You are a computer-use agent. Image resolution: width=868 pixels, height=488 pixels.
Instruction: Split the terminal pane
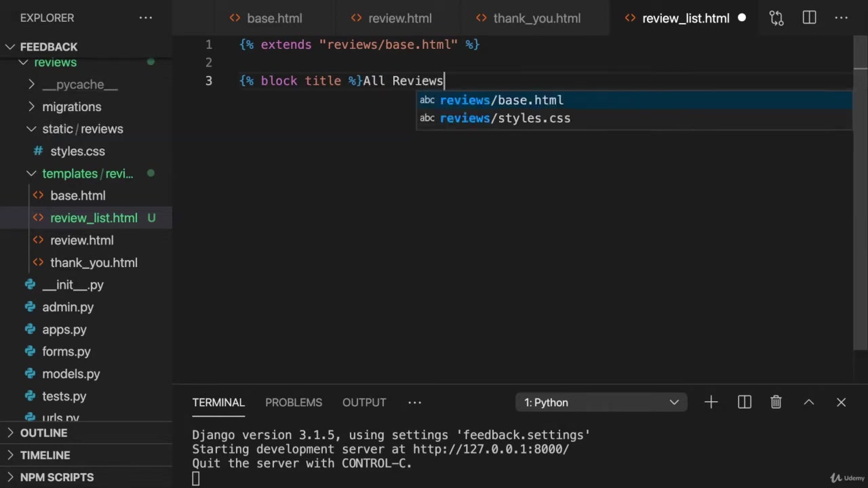click(x=745, y=403)
